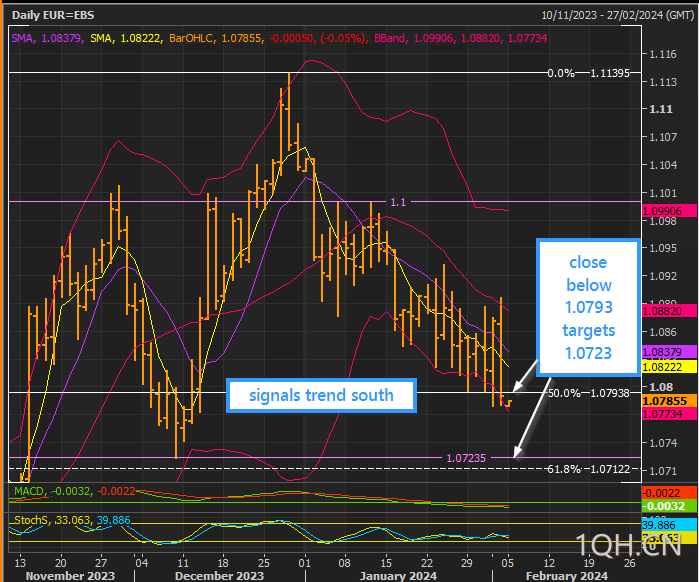Select the BarOHLC 1.07855 legend entry
This screenshot has width=699, height=582.
[x=215, y=38]
